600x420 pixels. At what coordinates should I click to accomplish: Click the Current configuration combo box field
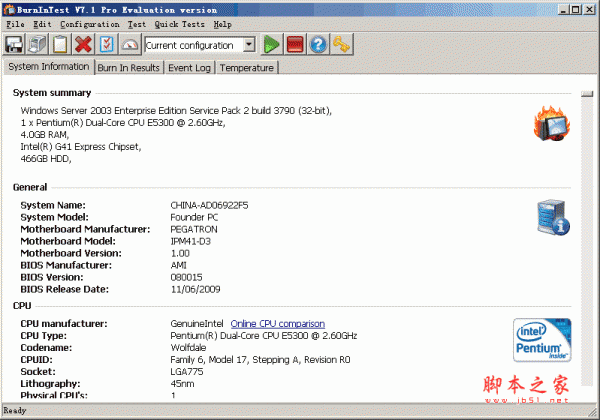click(200, 45)
